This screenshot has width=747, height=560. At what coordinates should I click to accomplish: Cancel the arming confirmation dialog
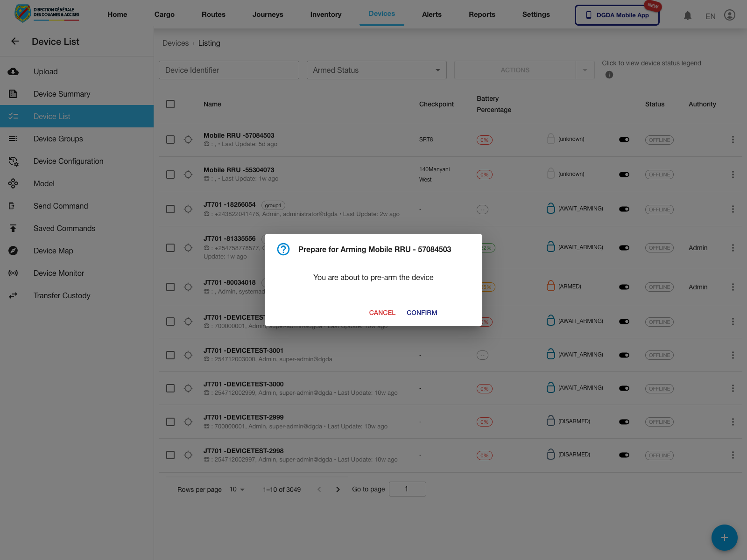382,313
